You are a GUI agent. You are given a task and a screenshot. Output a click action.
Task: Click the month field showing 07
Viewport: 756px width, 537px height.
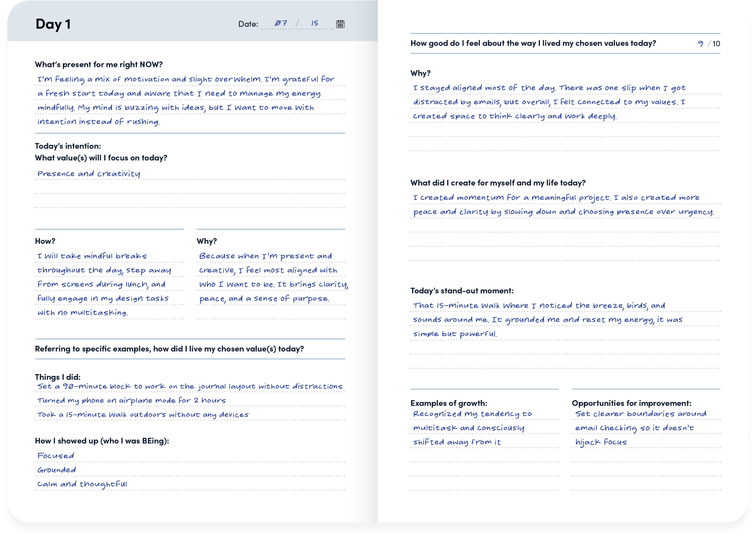pyautogui.click(x=281, y=23)
